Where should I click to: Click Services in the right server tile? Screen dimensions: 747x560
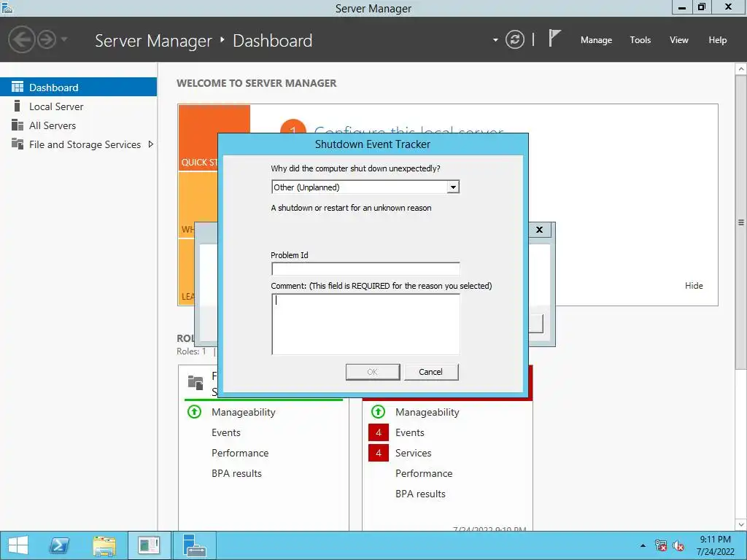point(413,453)
